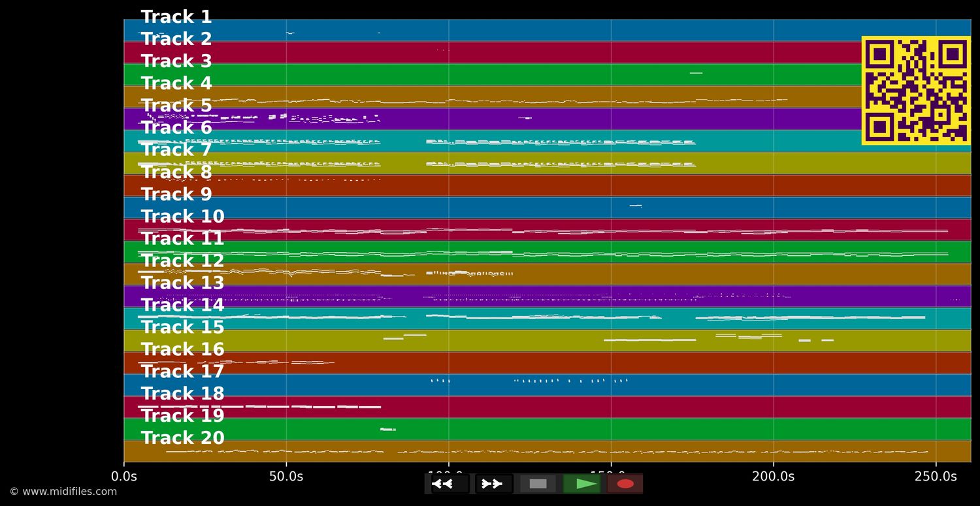Click the 50.0s timeline marker
This screenshot has height=506, width=980.
[287, 477]
